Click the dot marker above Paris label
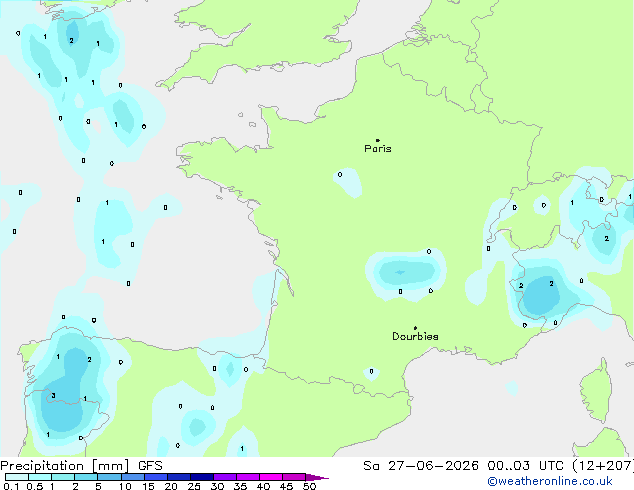Viewport: 634px width, 490px height. [378, 140]
